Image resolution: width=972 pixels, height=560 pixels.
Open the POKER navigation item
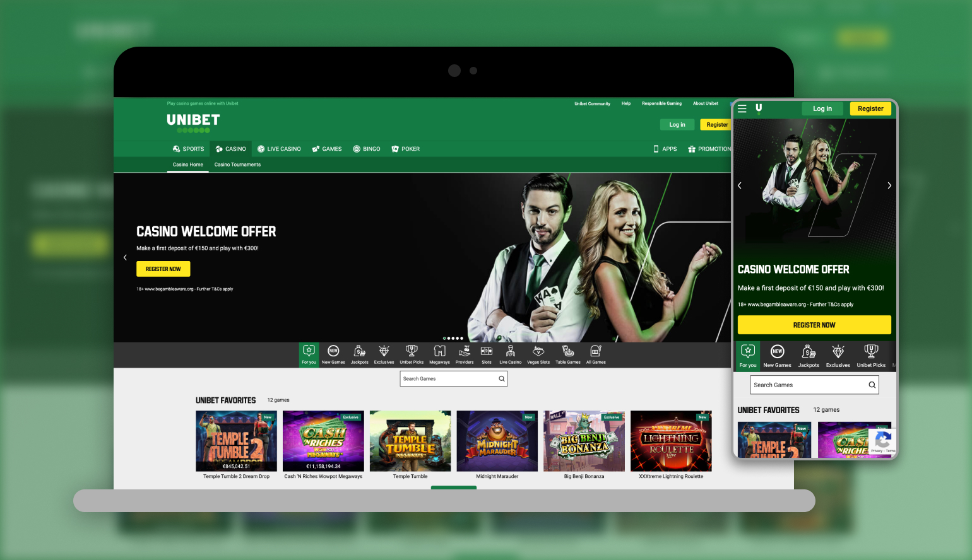406,149
